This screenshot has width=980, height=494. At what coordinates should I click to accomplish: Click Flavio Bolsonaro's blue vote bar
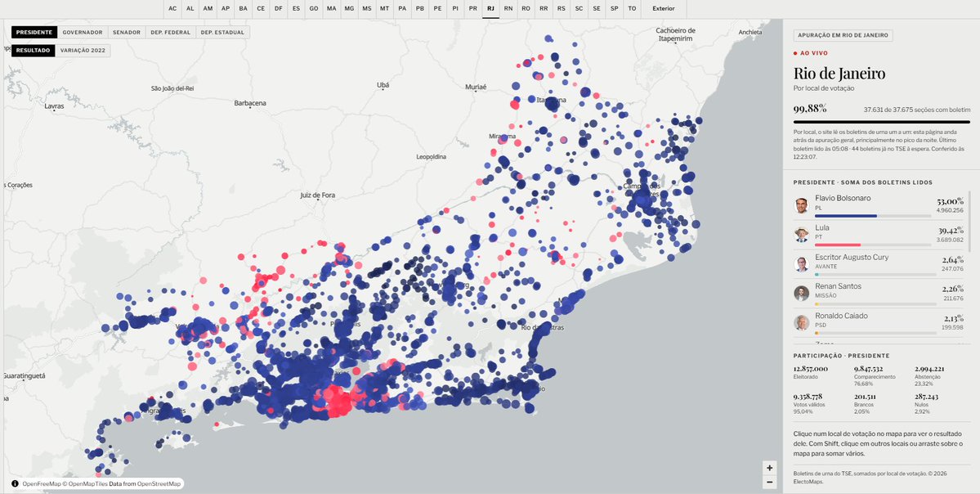coord(846,217)
